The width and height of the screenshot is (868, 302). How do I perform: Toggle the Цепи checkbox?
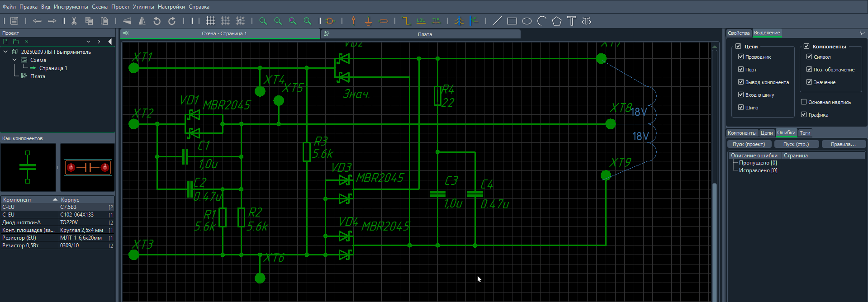pyautogui.click(x=738, y=46)
